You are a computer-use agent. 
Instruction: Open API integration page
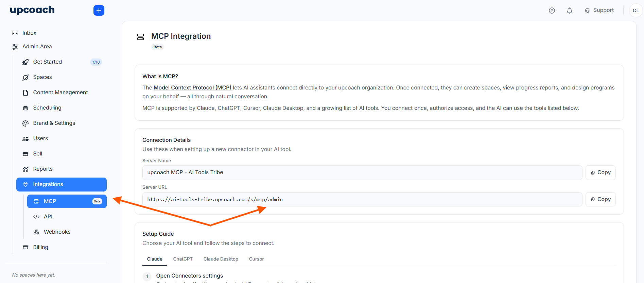pos(48,217)
